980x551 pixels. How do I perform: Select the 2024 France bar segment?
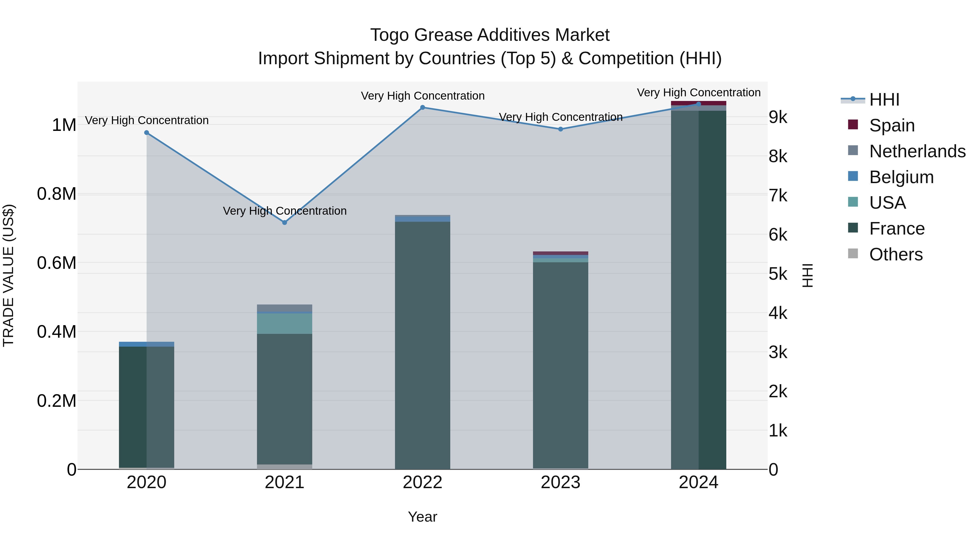pyautogui.click(x=699, y=290)
